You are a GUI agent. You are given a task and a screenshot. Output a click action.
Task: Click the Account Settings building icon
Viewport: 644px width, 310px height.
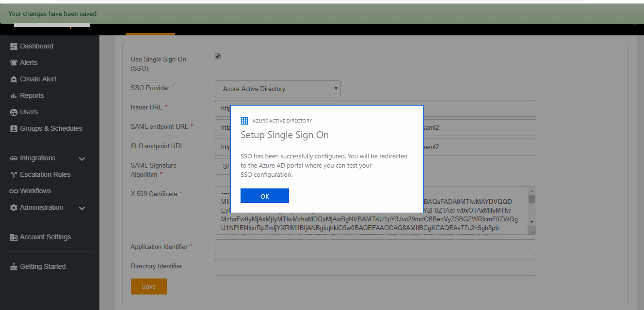click(14, 237)
